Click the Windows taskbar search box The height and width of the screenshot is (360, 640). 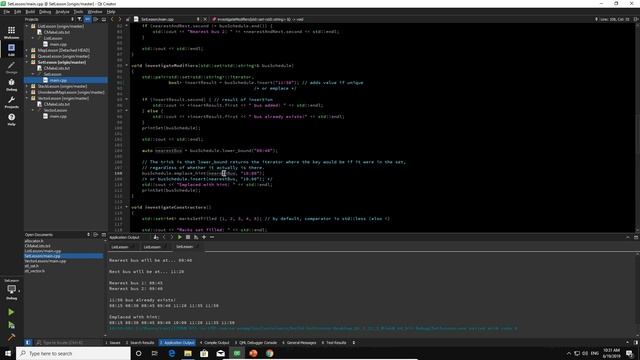(x=73, y=353)
